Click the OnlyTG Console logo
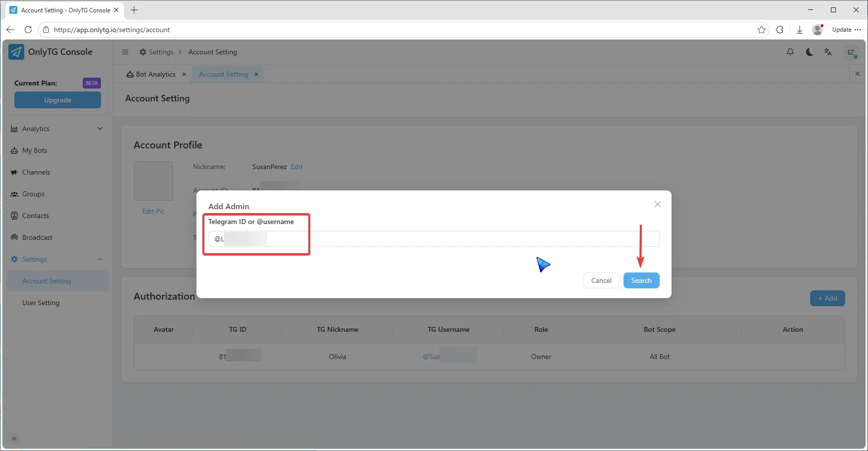 click(16, 52)
